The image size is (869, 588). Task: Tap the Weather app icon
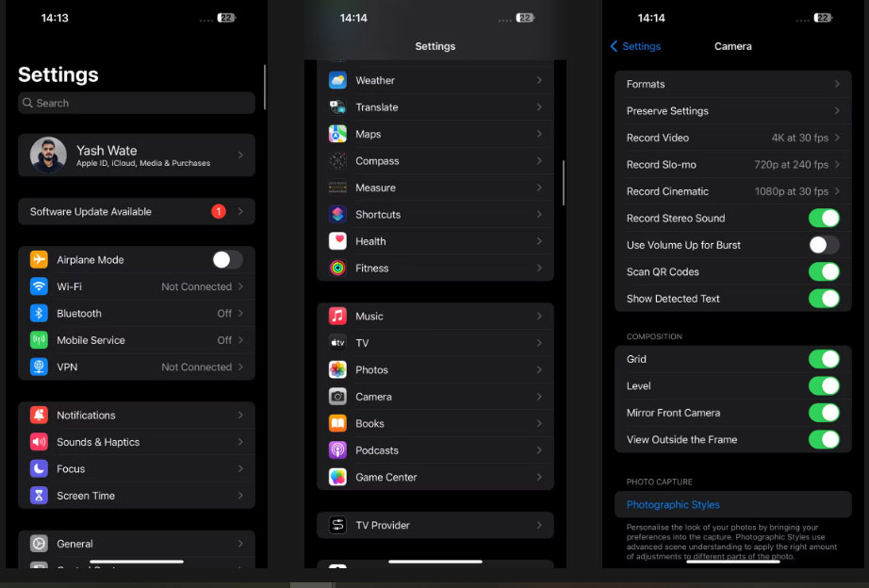coord(337,80)
